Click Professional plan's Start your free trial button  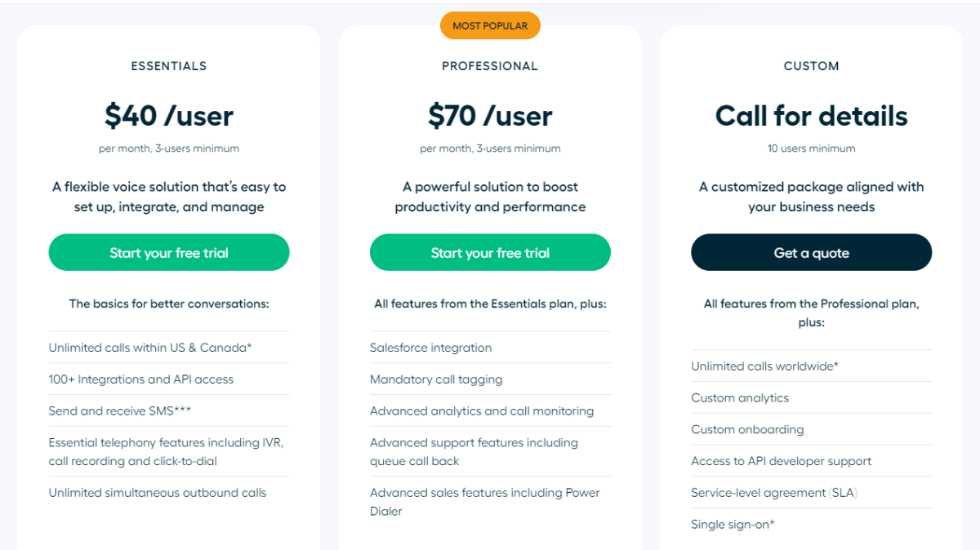(x=490, y=253)
